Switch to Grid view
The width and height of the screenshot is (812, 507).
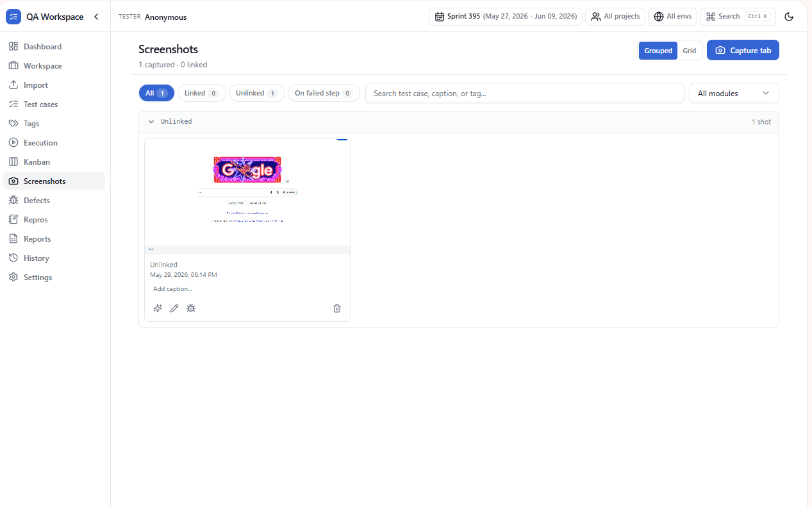[690, 51]
